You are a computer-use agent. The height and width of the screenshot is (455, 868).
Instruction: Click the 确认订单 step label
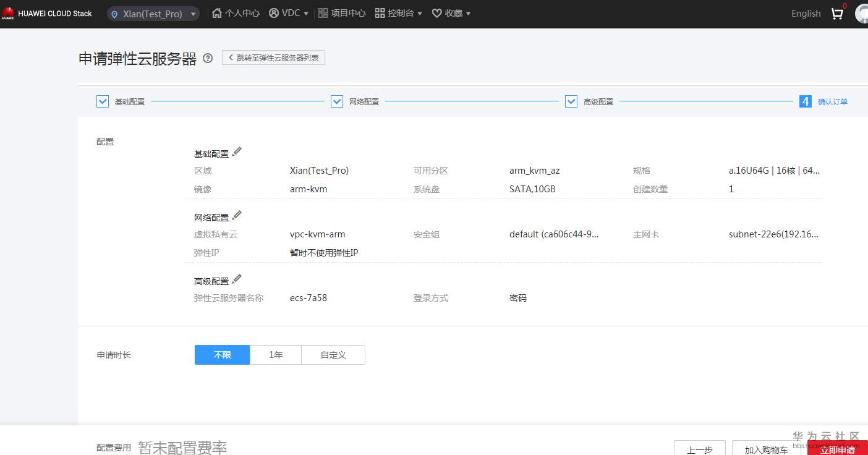833,102
